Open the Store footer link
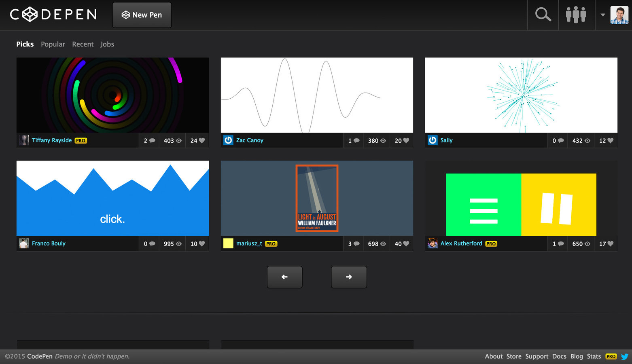The height and width of the screenshot is (364, 632). click(514, 356)
